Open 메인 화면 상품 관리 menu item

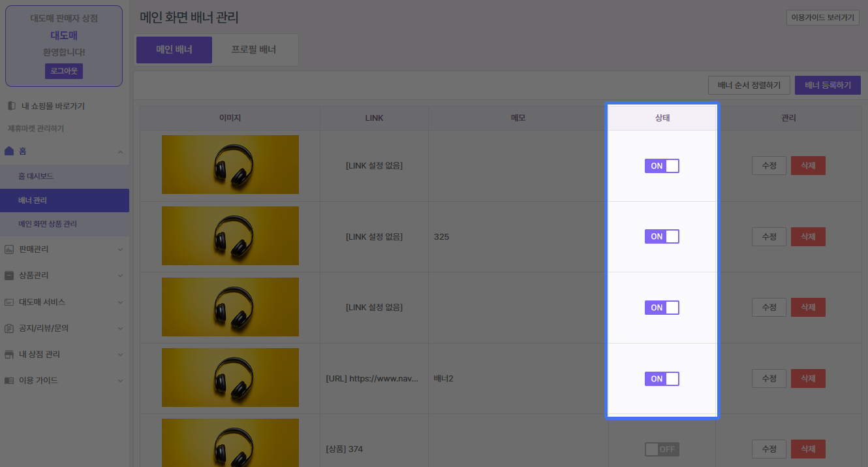[x=48, y=224]
